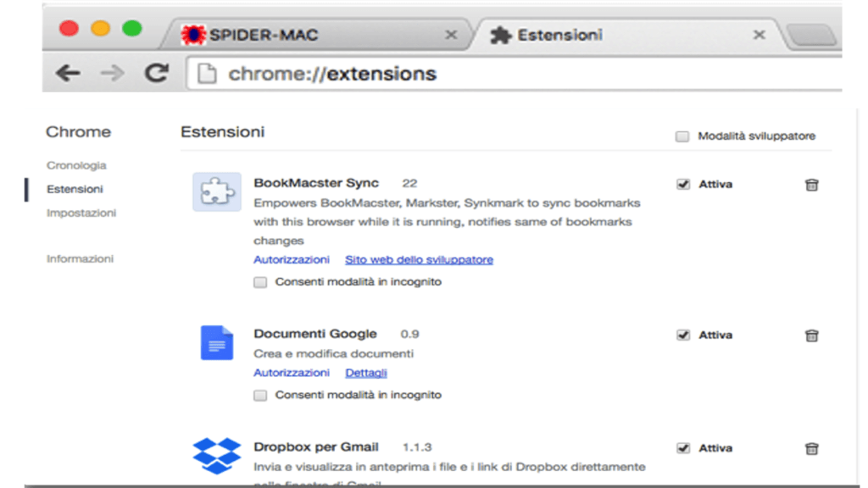868x488 pixels.
Task: Click the forward navigation arrow
Action: click(113, 73)
